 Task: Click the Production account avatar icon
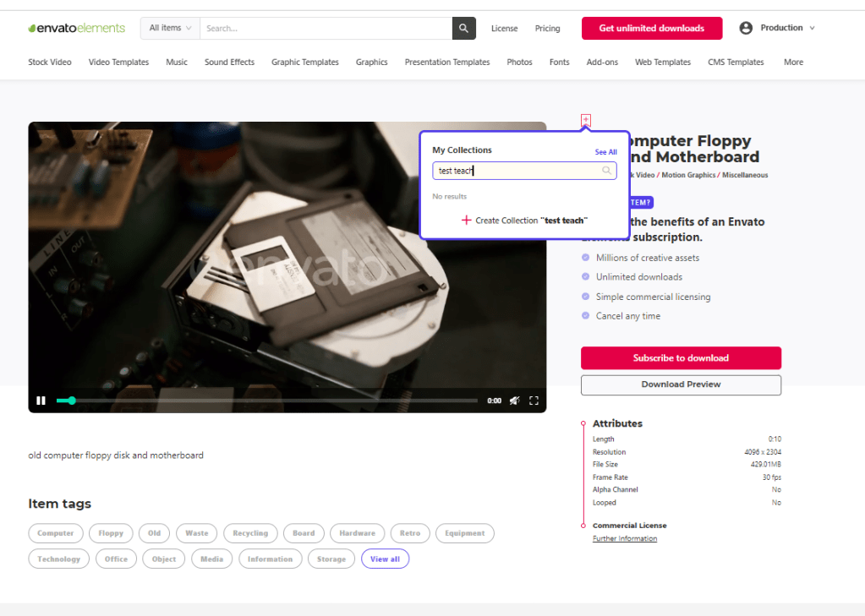click(746, 28)
